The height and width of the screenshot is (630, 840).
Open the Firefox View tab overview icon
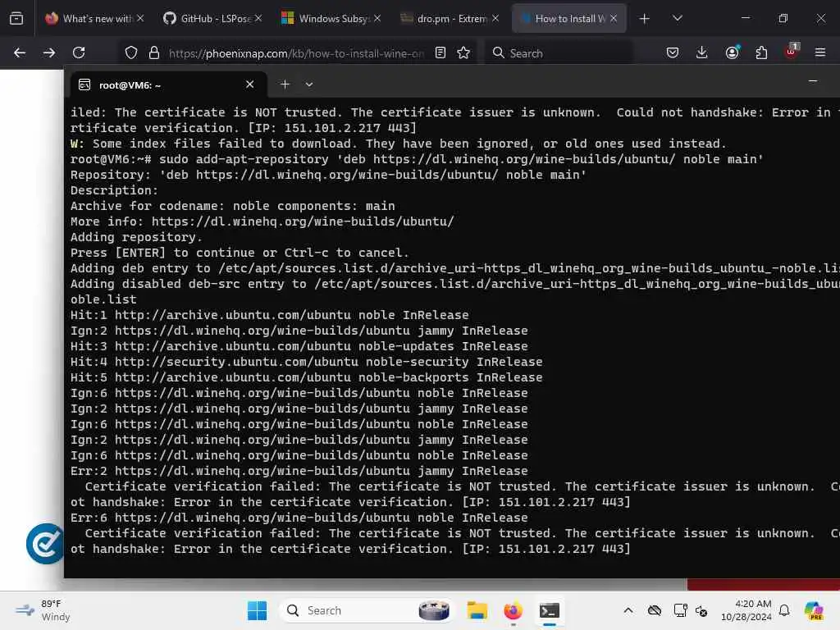coord(16,18)
